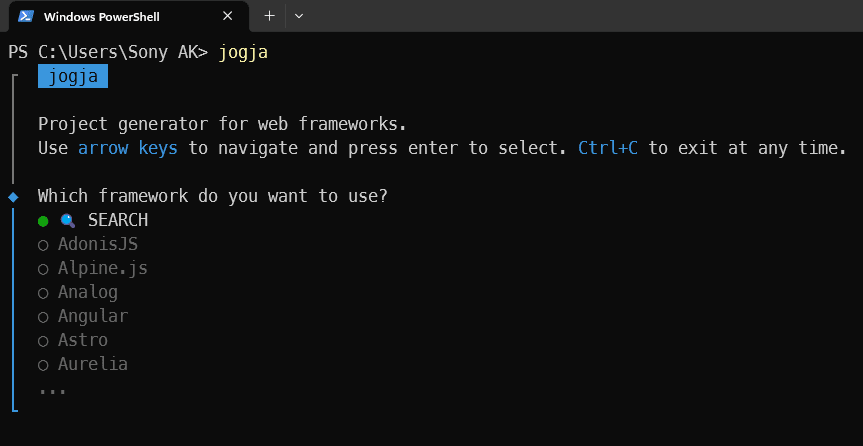Viewport: 863px width, 446px height.
Task: Close the Windows PowerShell tab
Action: pyautogui.click(x=227, y=16)
